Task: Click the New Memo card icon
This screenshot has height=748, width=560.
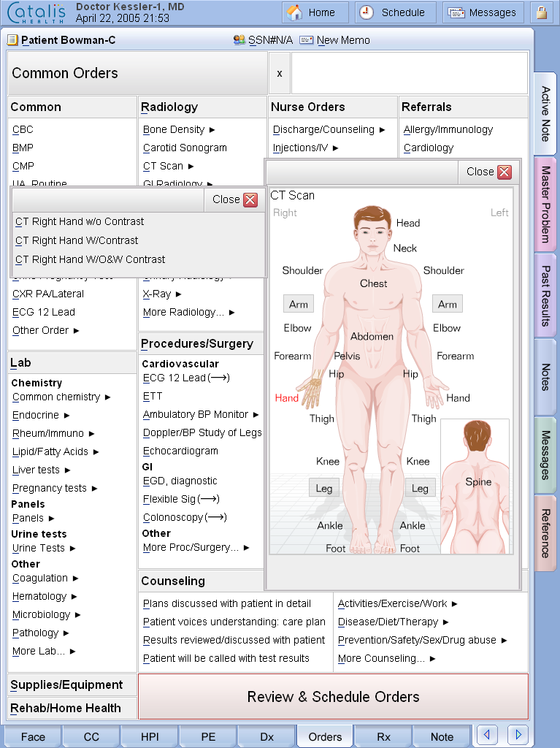Action: [x=306, y=40]
